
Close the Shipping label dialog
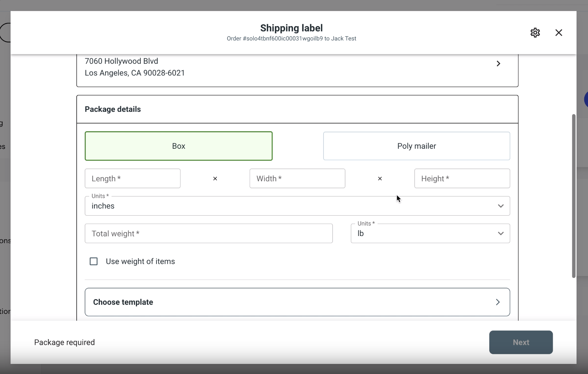558,33
